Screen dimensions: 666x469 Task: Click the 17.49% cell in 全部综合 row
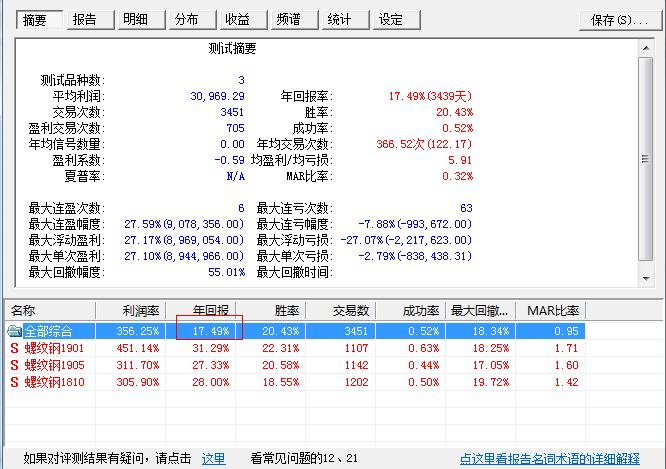pyautogui.click(x=211, y=331)
